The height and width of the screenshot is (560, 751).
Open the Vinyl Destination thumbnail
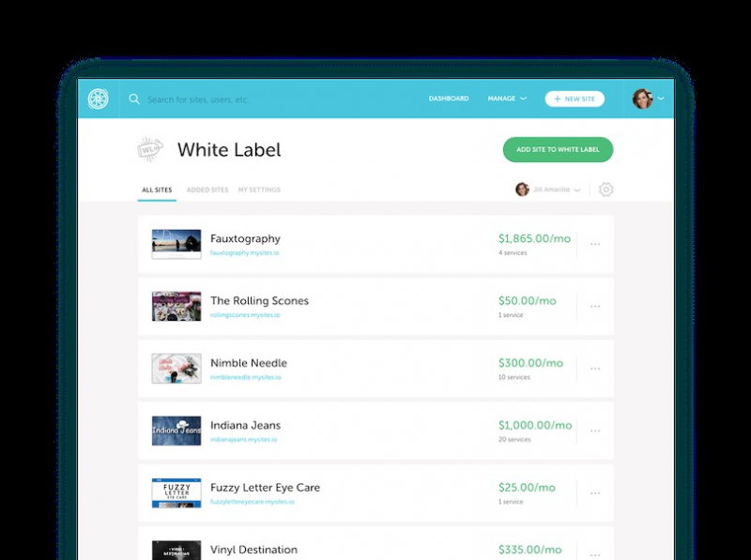tap(176, 551)
